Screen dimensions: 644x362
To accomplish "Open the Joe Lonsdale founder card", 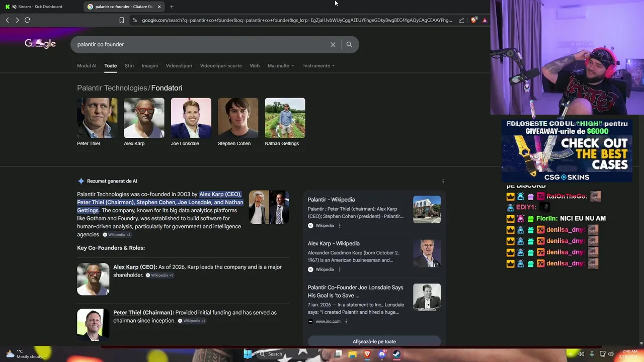I will pos(191,122).
